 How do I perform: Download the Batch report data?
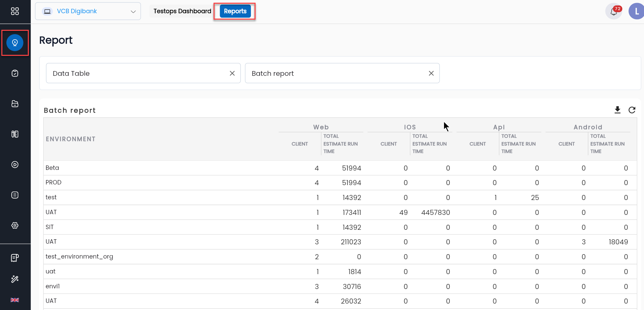pyautogui.click(x=617, y=110)
